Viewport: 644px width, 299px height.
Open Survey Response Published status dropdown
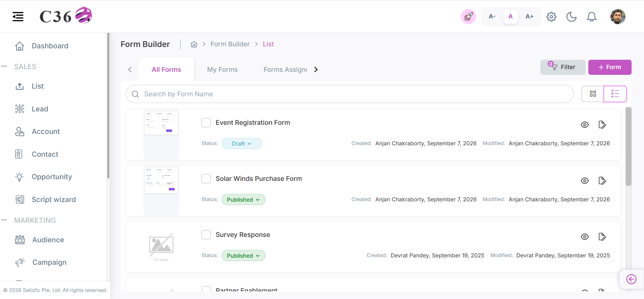[244, 256]
